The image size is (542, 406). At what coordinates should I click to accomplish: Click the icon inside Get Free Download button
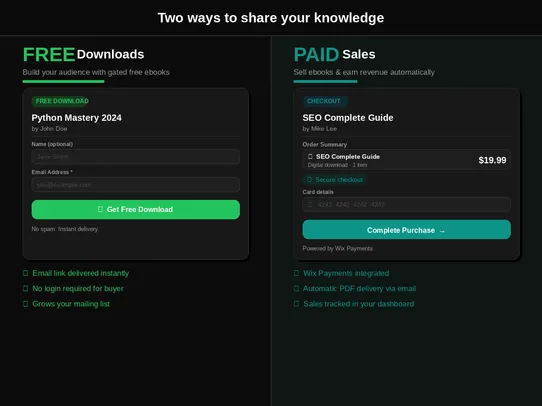pos(100,209)
